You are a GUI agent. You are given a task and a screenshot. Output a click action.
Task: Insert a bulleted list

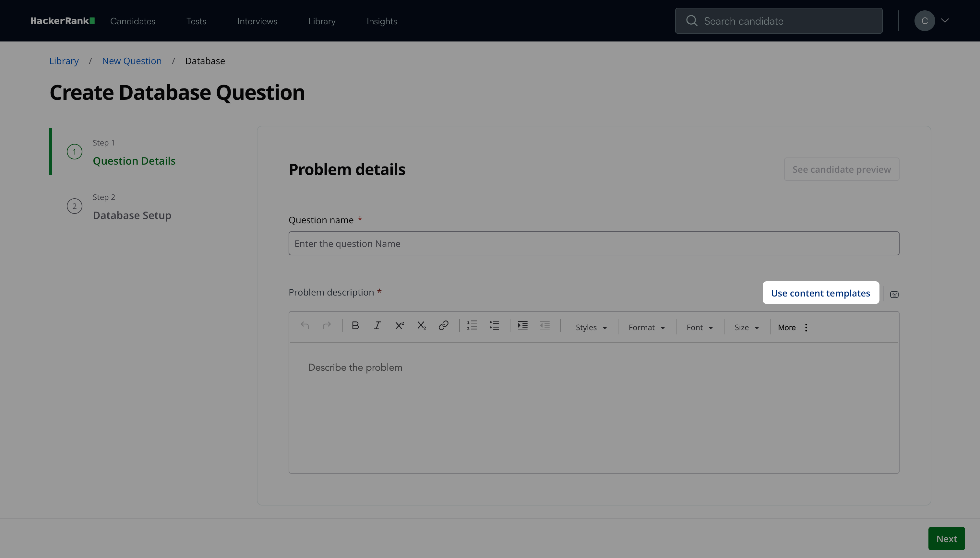[x=494, y=326]
